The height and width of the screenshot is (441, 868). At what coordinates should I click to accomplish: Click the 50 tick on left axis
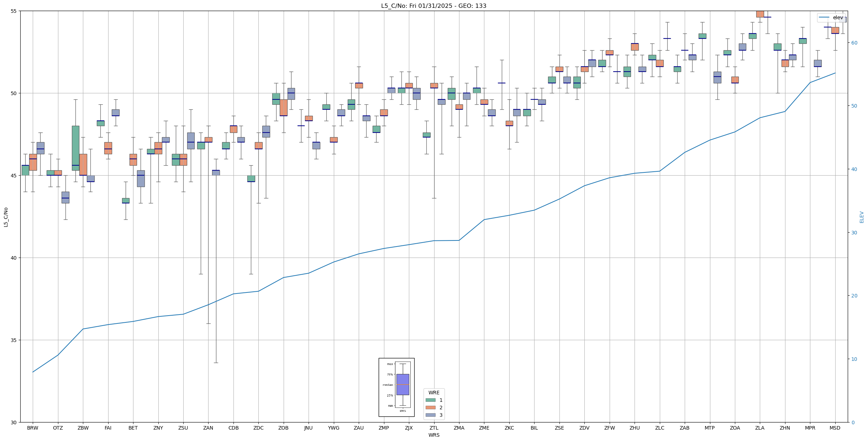14,93
